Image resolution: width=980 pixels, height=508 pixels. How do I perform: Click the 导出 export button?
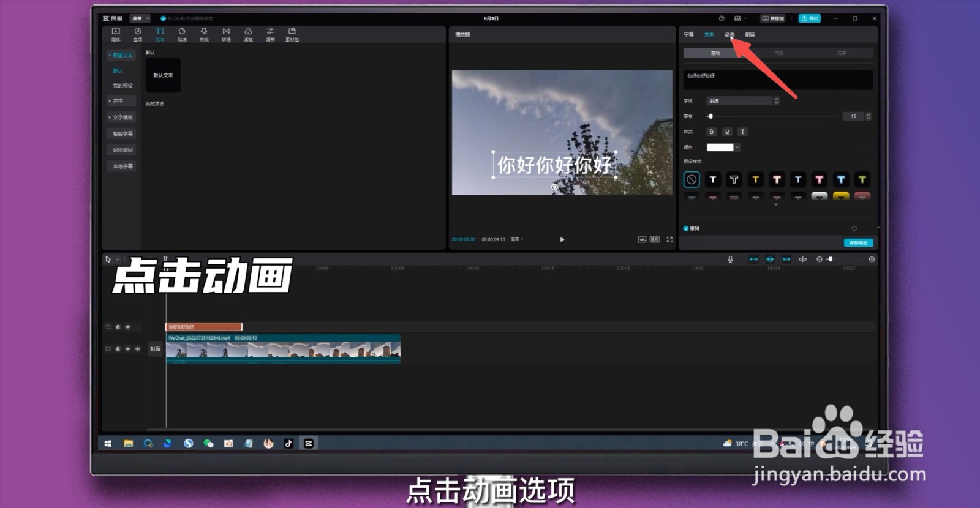coord(810,18)
